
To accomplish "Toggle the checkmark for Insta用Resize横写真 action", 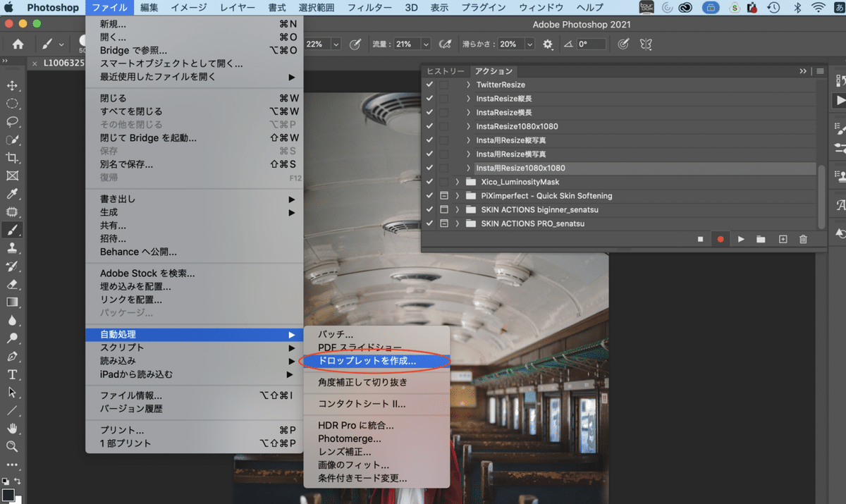I will [x=430, y=154].
